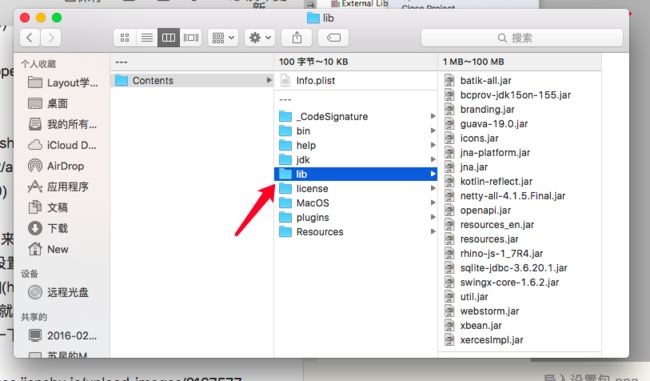Image resolution: width=650 pixels, height=381 pixels.
Task: Select the highlighted lib folder
Action: pyautogui.click(x=356, y=174)
